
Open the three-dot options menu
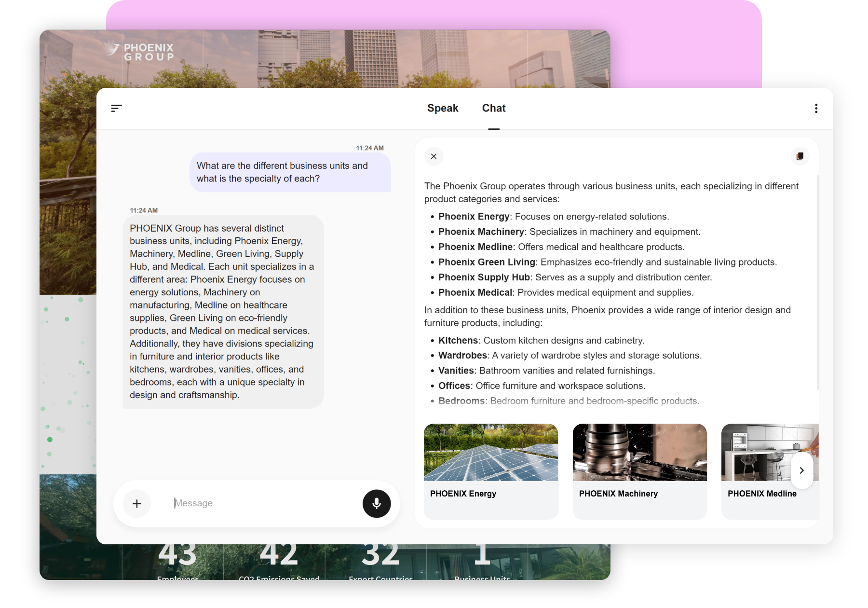(816, 108)
